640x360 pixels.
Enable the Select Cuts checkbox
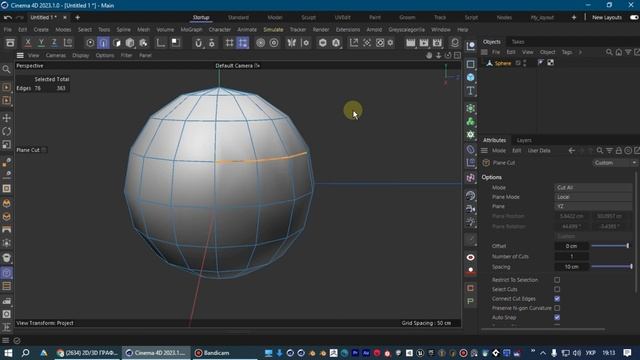click(x=557, y=289)
